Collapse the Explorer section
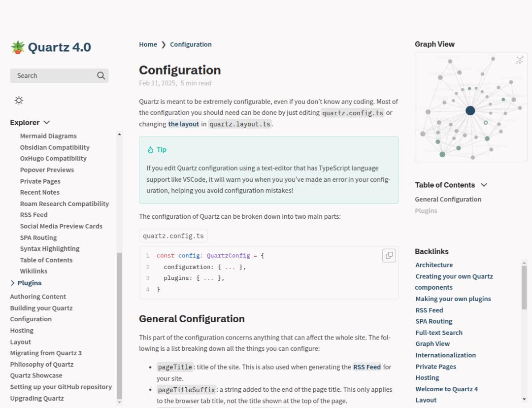This screenshot has height=408, width=532. [47, 123]
